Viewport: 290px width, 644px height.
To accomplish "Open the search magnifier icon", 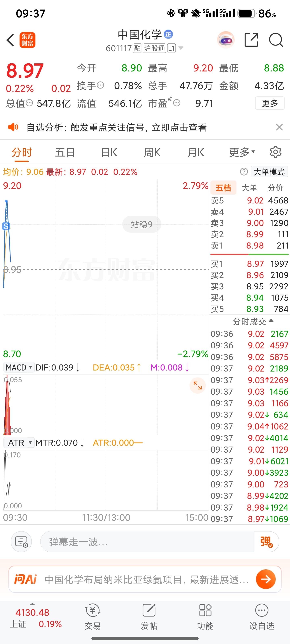I will 276,40.
